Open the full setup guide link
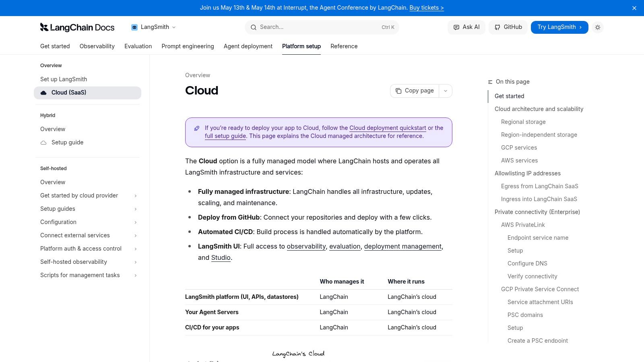The image size is (644, 362). click(225, 136)
